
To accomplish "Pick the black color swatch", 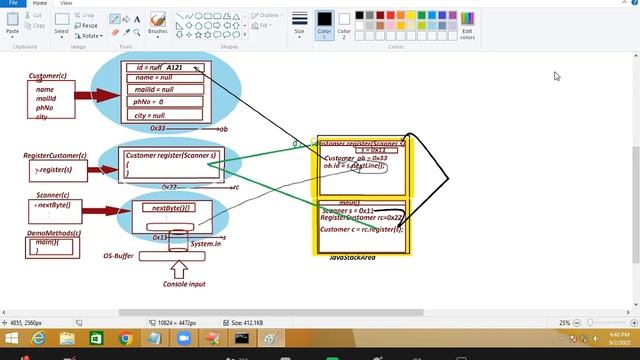I will [x=359, y=16].
